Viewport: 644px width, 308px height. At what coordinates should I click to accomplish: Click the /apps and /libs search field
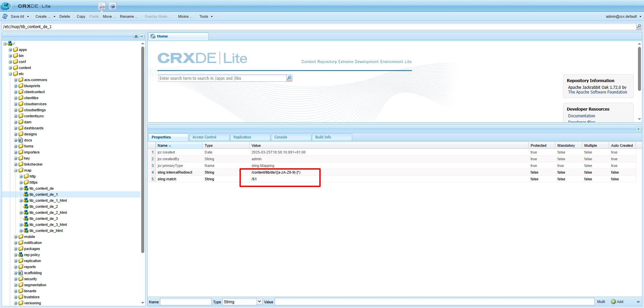click(x=222, y=78)
